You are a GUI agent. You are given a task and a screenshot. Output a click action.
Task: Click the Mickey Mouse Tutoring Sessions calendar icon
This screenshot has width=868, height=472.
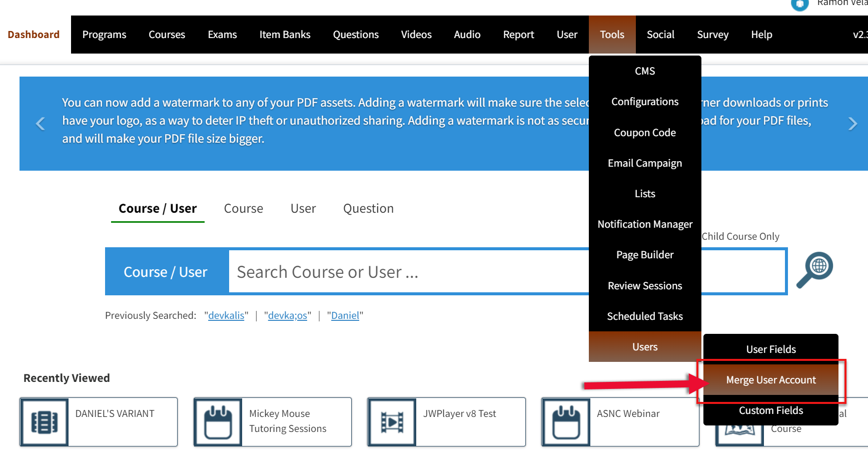coord(218,421)
